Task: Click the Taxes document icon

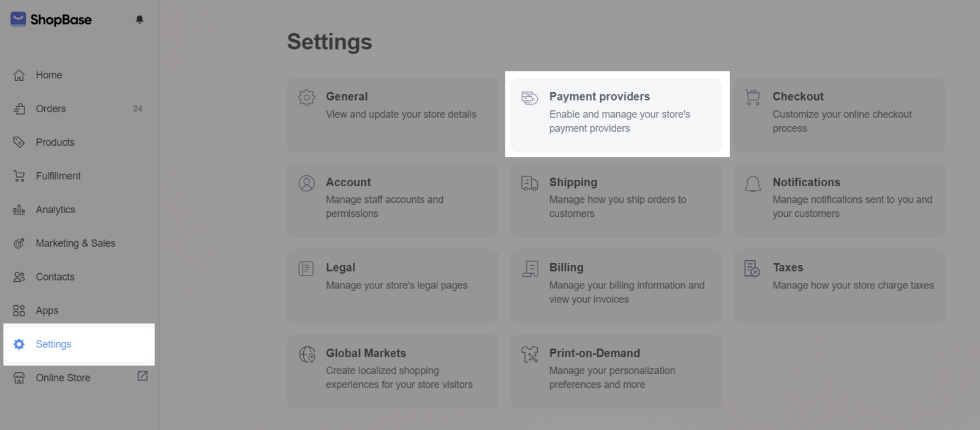Action: point(752,268)
